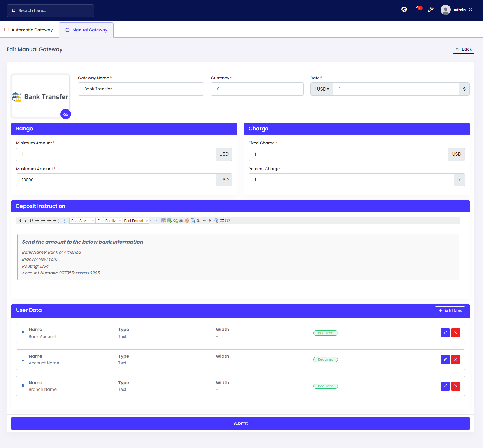Align editor text to the right
This screenshot has width=483, height=448.
49,221
